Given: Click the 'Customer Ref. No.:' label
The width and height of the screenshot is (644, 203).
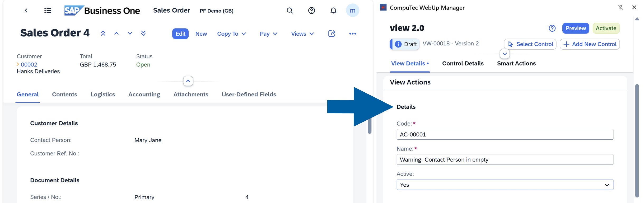Looking at the screenshot, I should click(x=55, y=153).
